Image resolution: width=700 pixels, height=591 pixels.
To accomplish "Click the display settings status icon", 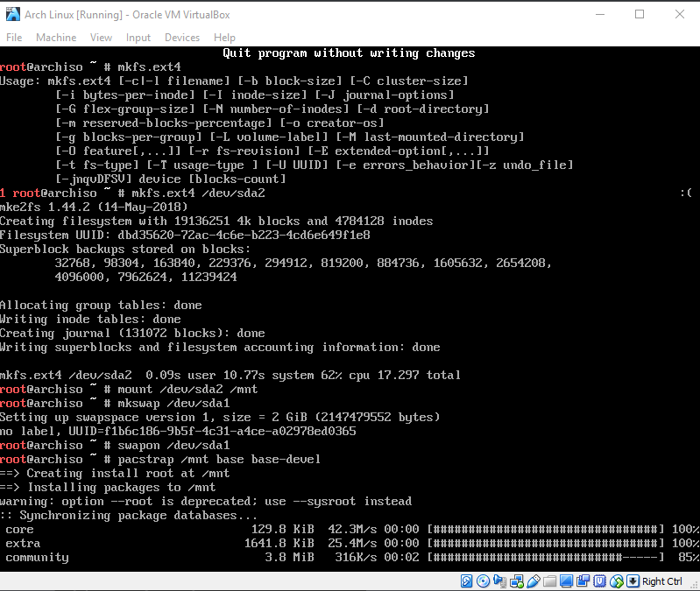I will pyautogui.click(x=567, y=581).
